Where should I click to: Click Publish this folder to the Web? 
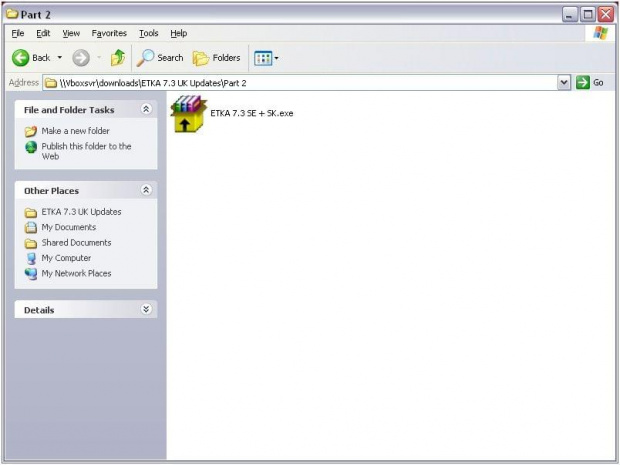coord(86,151)
